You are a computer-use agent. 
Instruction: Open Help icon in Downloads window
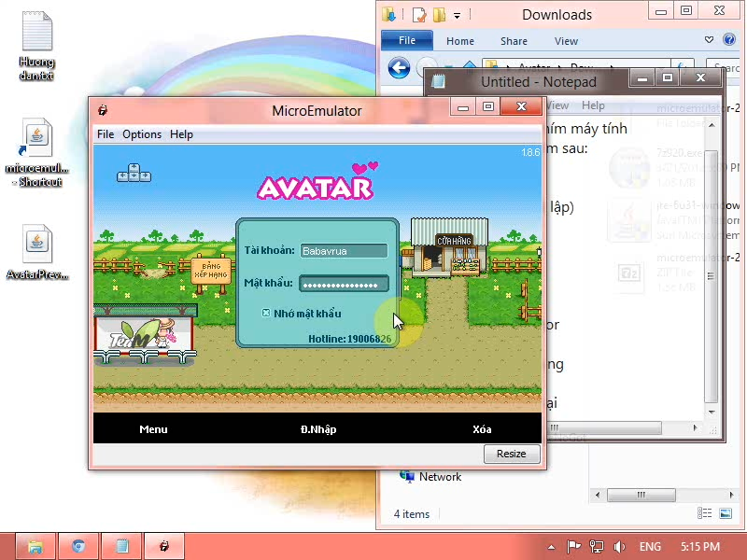[x=729, y=39]
